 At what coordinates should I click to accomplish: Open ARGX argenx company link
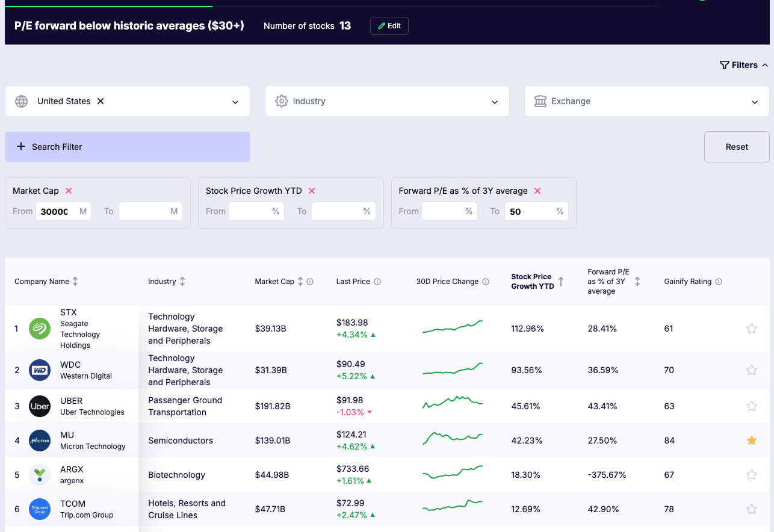(x=72, y=475)
